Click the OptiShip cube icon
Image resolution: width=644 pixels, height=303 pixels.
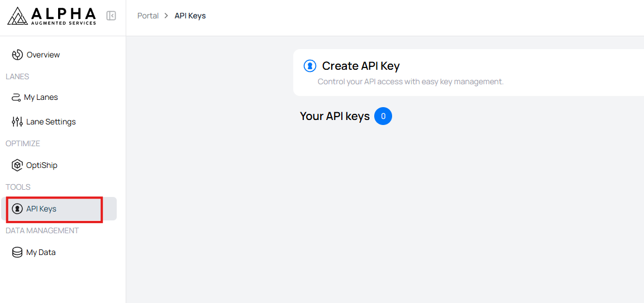[x=17, y=165]
